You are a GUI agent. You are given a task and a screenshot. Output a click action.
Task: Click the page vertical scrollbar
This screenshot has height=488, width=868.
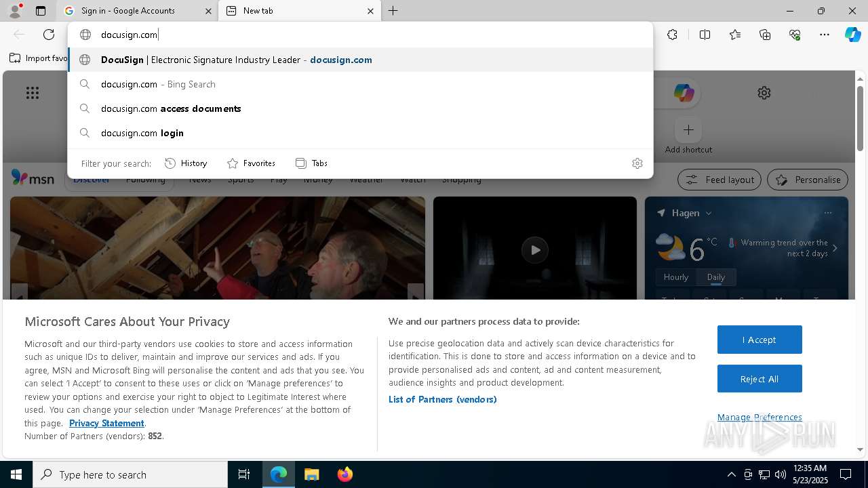point(860,119)
